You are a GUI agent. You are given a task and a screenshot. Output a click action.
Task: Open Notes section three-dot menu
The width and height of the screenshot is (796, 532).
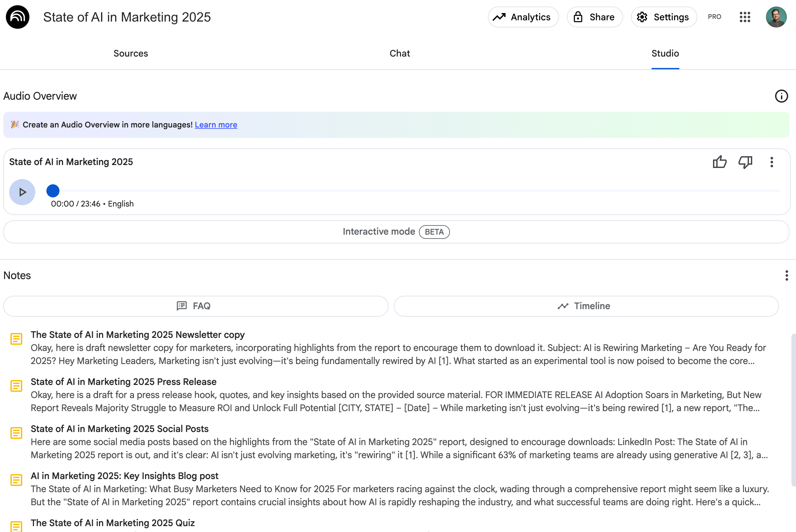point(786,275)
